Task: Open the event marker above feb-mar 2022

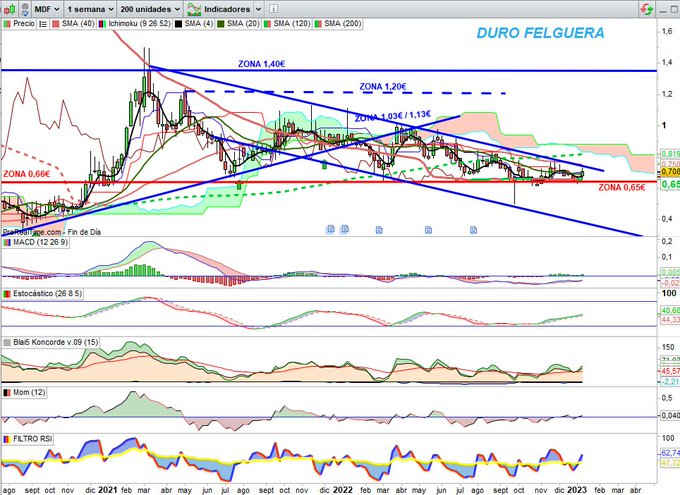Action: [x=379, y=229]
